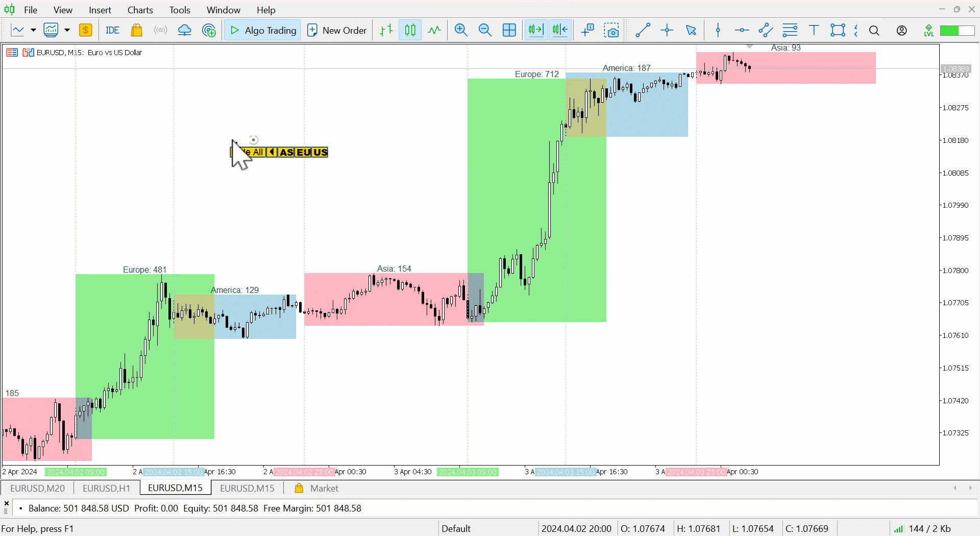Take a chart screenshot with the camera icon
980x536 pixels.
click(x=611, y=31)
